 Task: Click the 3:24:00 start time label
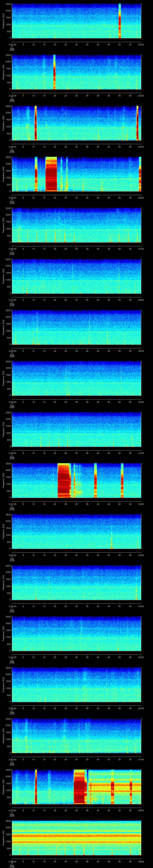12,147
